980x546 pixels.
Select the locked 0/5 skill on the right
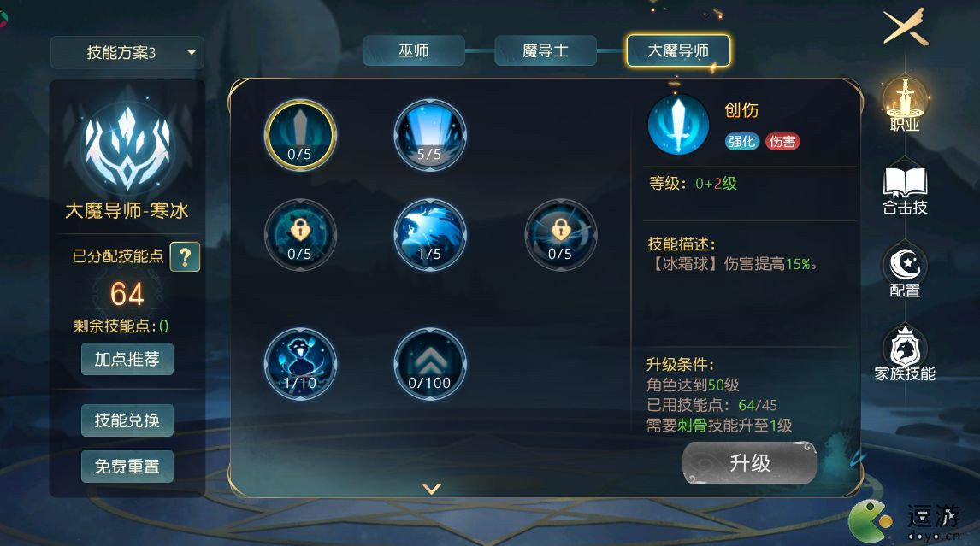[560, 235]
